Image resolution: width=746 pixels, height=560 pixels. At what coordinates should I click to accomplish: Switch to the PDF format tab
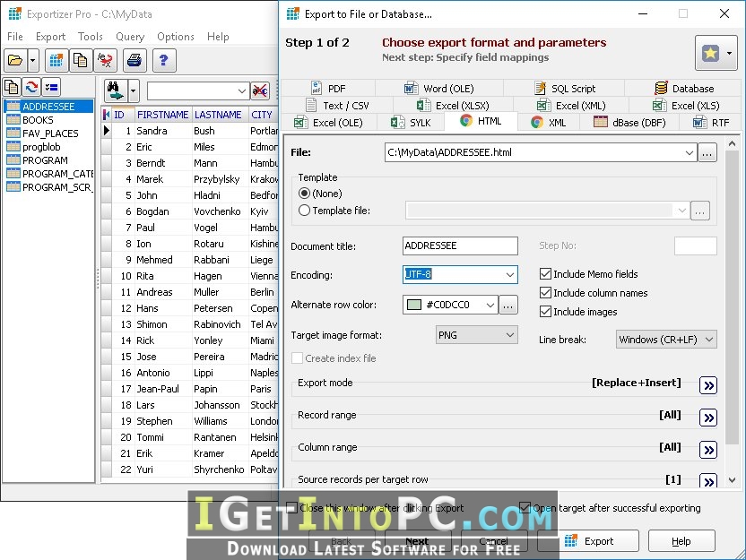(x=328, y=89)
